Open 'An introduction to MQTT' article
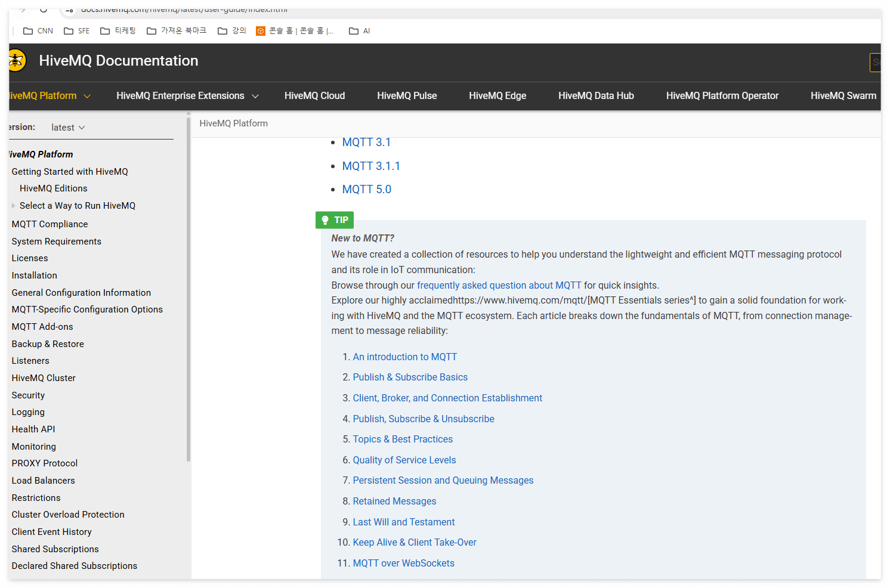Screen dimensions: 890x588 pyautogui.click(x=405, y=357)
